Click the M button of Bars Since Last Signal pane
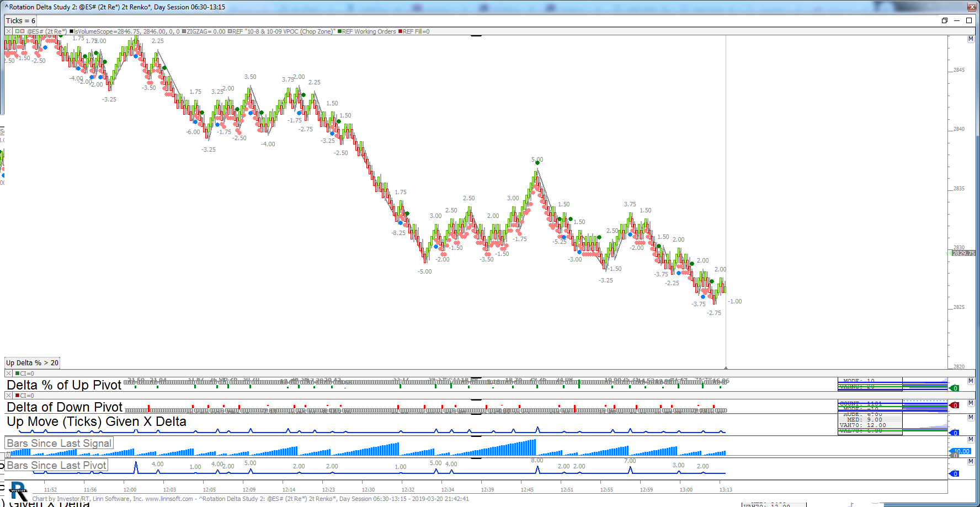 [x=971, y=439]
